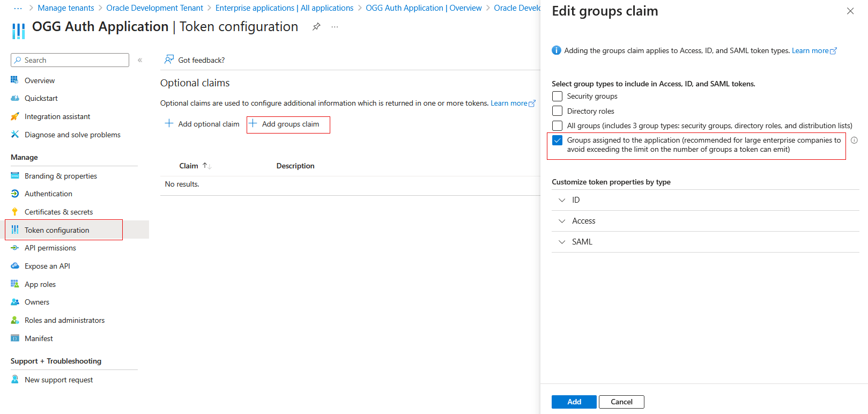Check the Security groups checkbox

pos(558,96)
